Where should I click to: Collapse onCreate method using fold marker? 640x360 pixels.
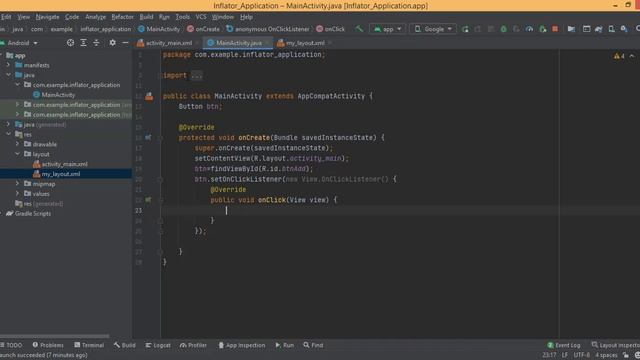[160, 138]
